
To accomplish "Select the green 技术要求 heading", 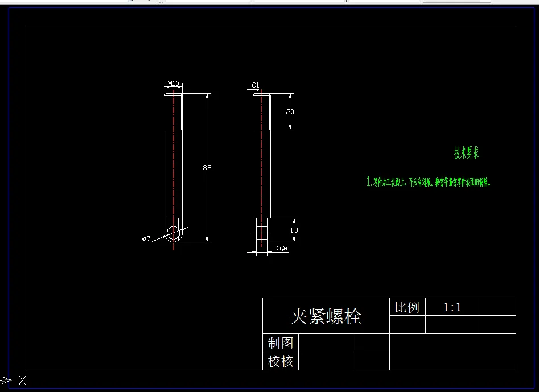I will point(467,152).
